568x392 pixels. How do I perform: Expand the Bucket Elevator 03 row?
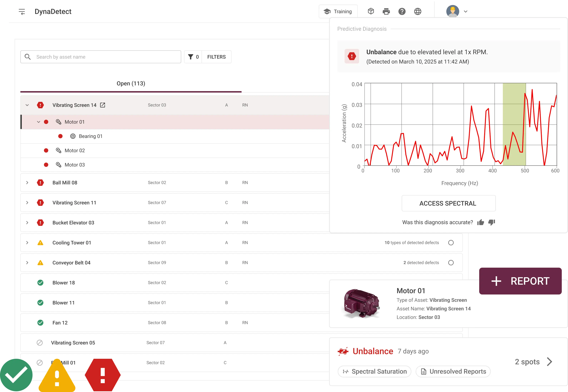(x=27, y=222)
